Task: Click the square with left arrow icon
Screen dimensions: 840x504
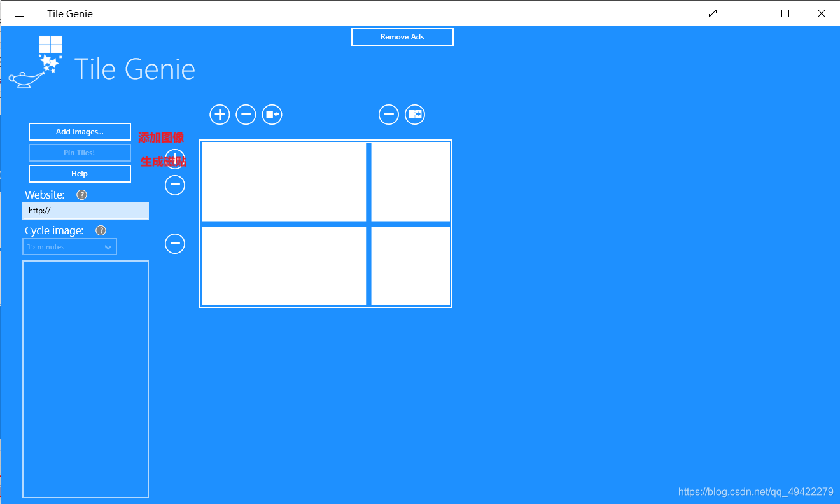Action: point(272,115)
